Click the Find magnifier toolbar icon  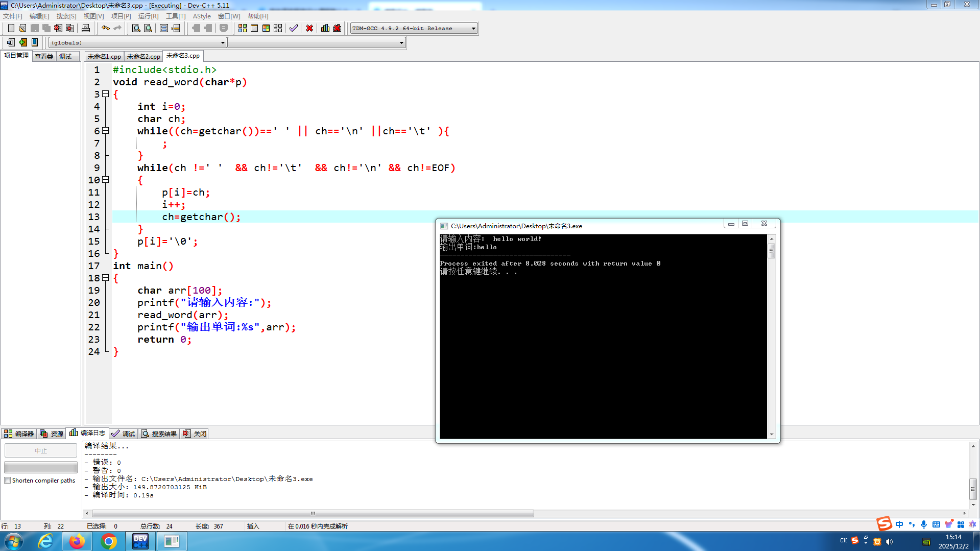point(136,28)
